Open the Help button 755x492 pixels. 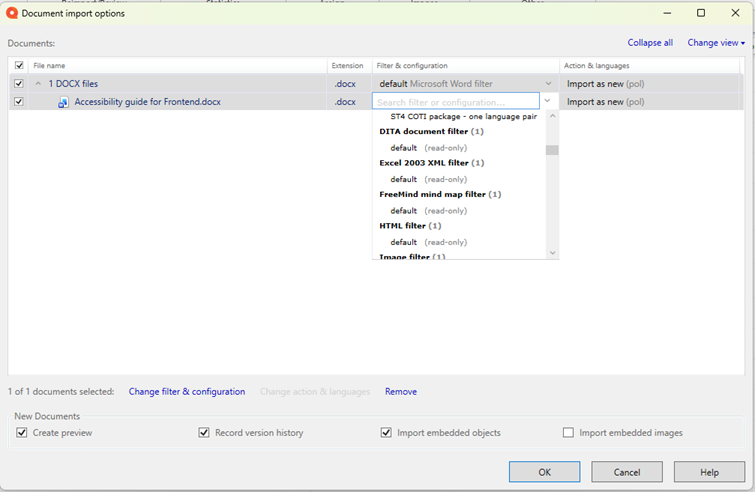click(x=709, y=472)
